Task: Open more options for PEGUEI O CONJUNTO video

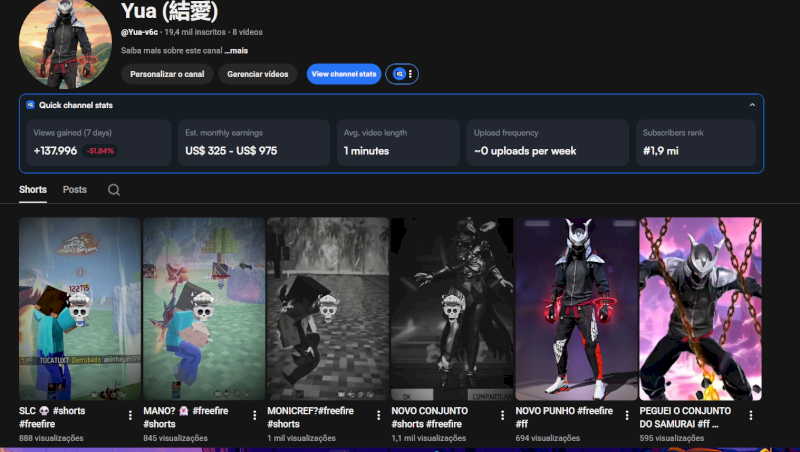Action: pyautogui.click(x=751, y=416)
